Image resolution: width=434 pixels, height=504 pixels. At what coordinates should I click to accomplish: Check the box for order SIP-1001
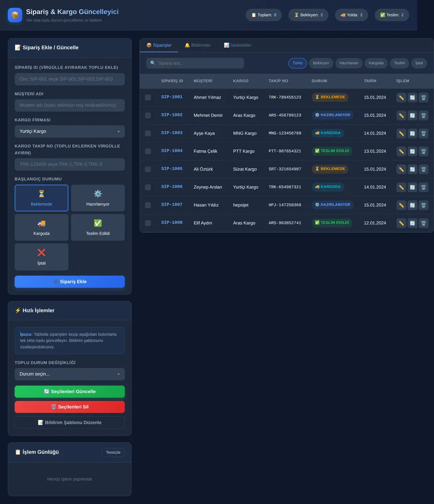(x=148, y=97)
